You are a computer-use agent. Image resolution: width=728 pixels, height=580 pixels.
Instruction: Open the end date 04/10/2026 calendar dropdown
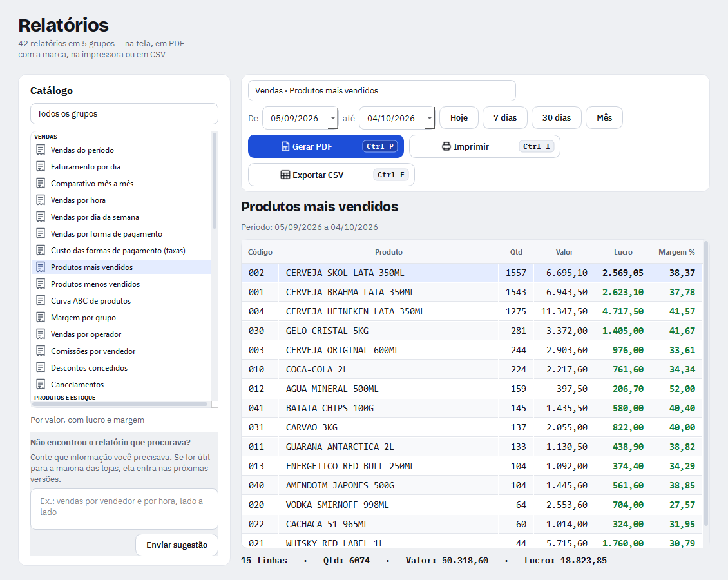point(430,118)
